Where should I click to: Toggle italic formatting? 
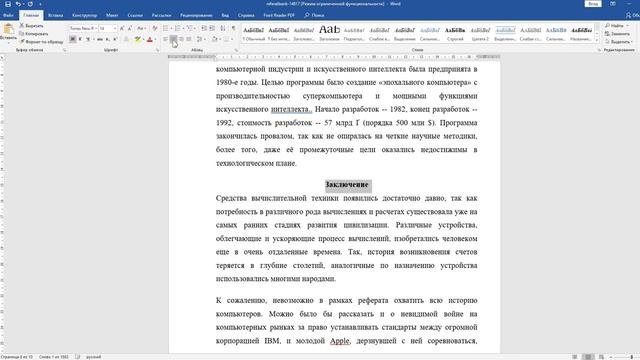[80, 39]
